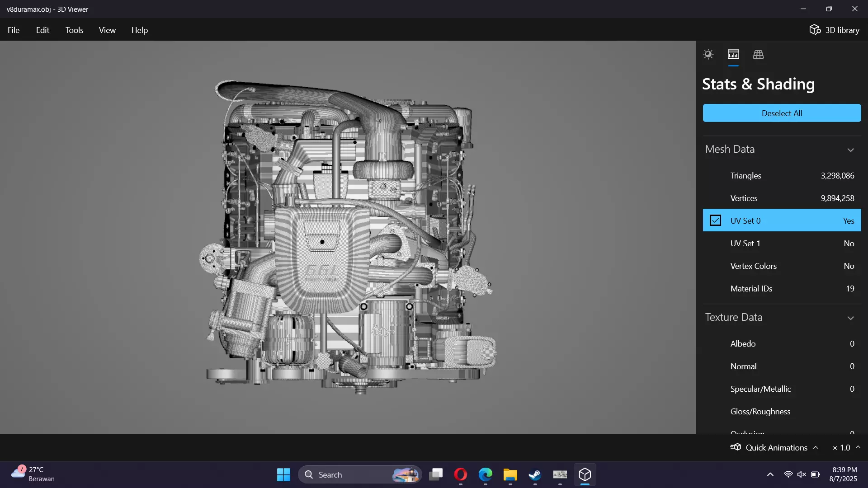
Task: Select the Specular/Metallic texture row
Action: 782,389
